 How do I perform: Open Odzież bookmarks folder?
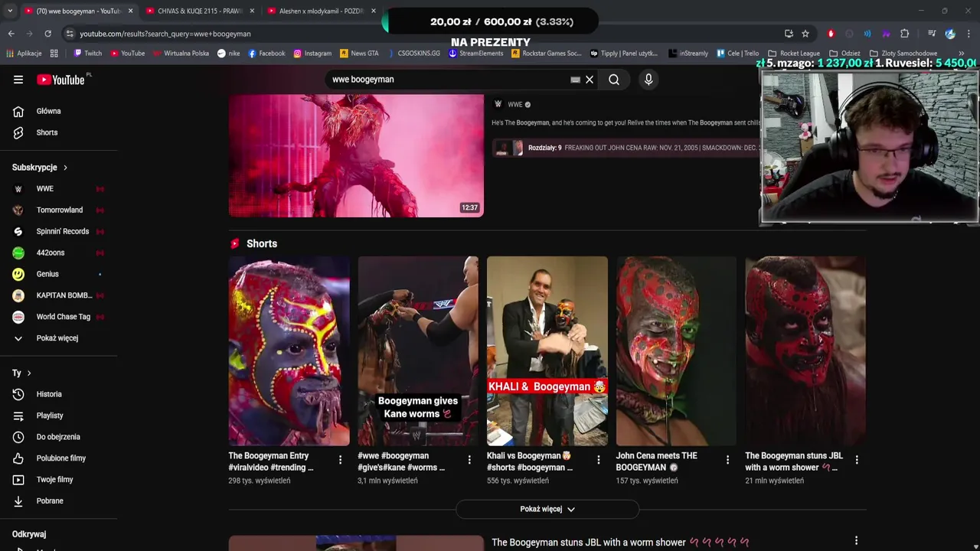tap(845, 54)
